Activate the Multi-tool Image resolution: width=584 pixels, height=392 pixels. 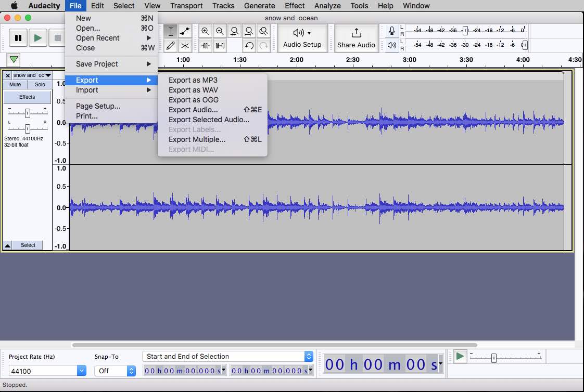coord(185,46)
